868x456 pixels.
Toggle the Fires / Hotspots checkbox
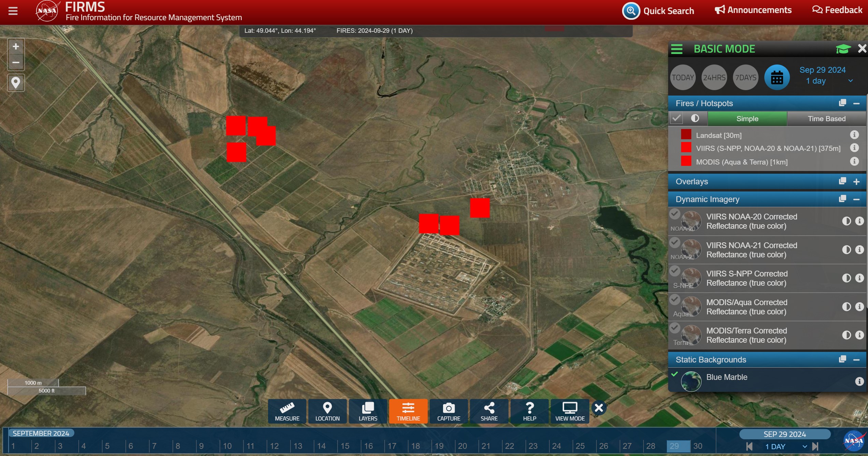[677, 118]
